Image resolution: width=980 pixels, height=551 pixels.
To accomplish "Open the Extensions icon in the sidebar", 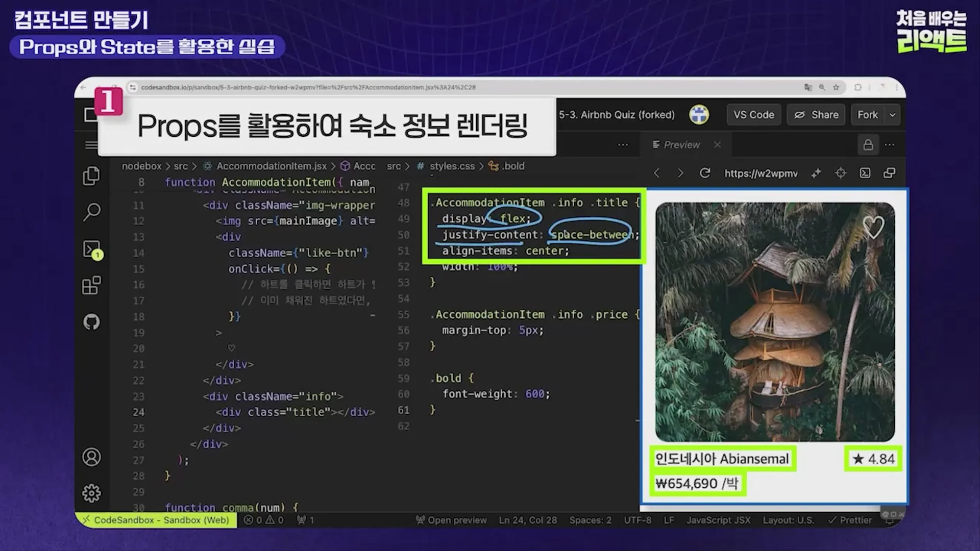I will (91, 285).
